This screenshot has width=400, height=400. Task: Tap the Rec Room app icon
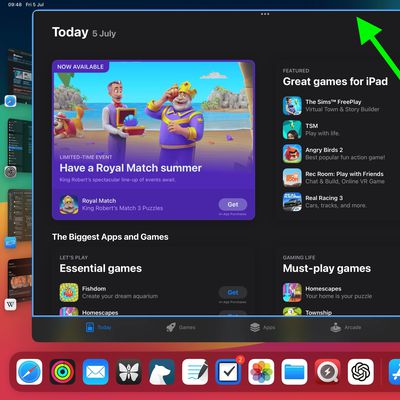[x=292, y=178]
